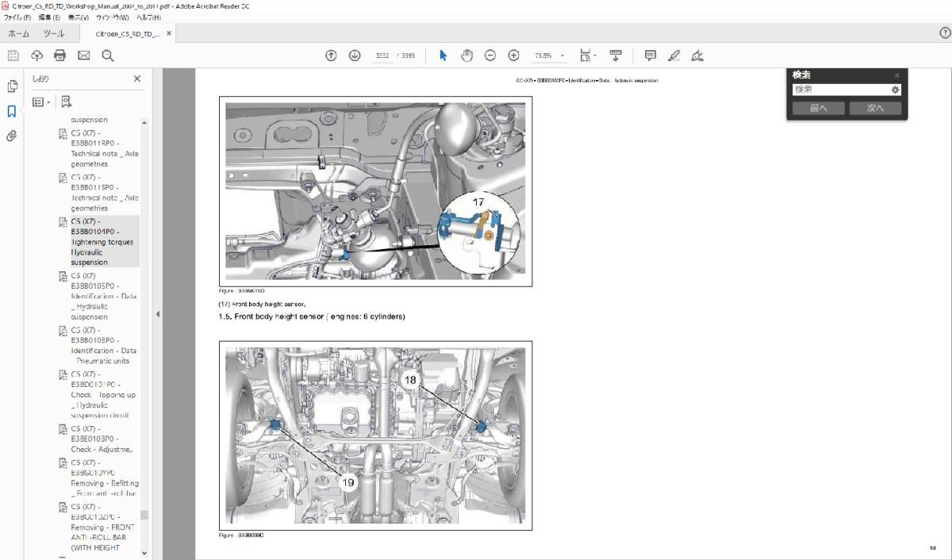
Task: Open the sign document tool
Action: pyautogui.click(x=697, y=56)
